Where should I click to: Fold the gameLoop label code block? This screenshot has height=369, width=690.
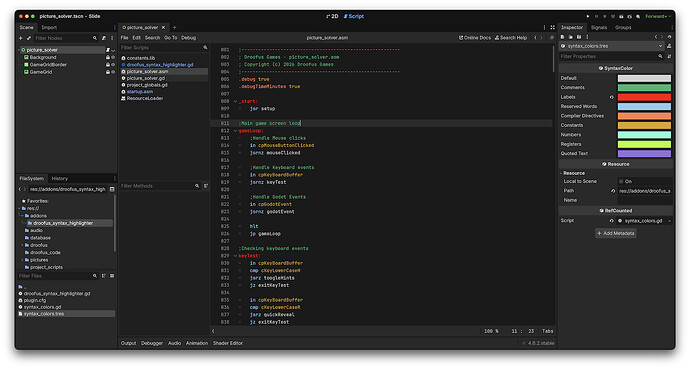click(235, 131)
